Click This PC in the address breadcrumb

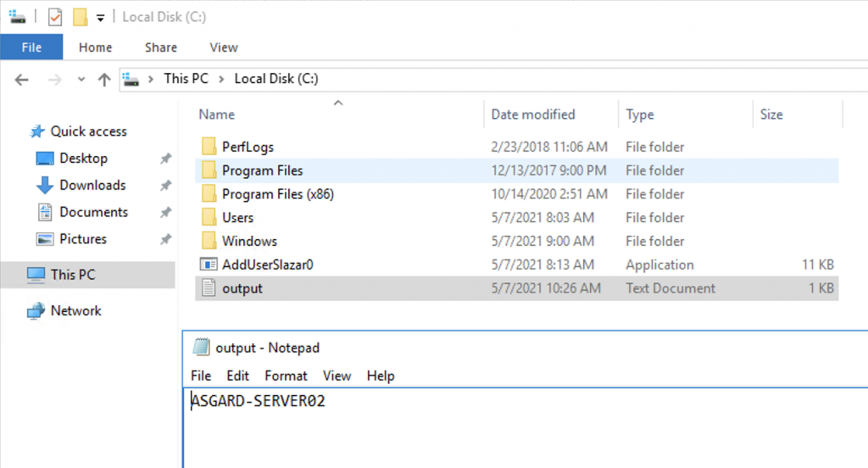pos(186,79)
